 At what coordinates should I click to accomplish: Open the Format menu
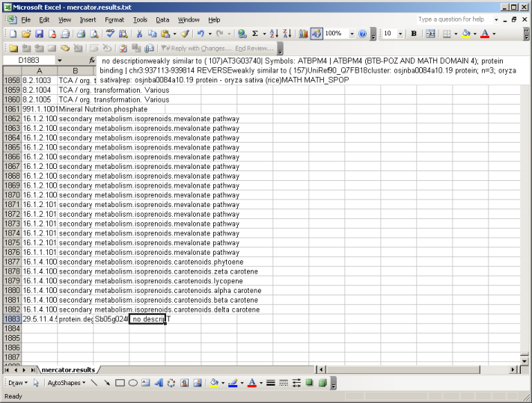coord(114,19)
